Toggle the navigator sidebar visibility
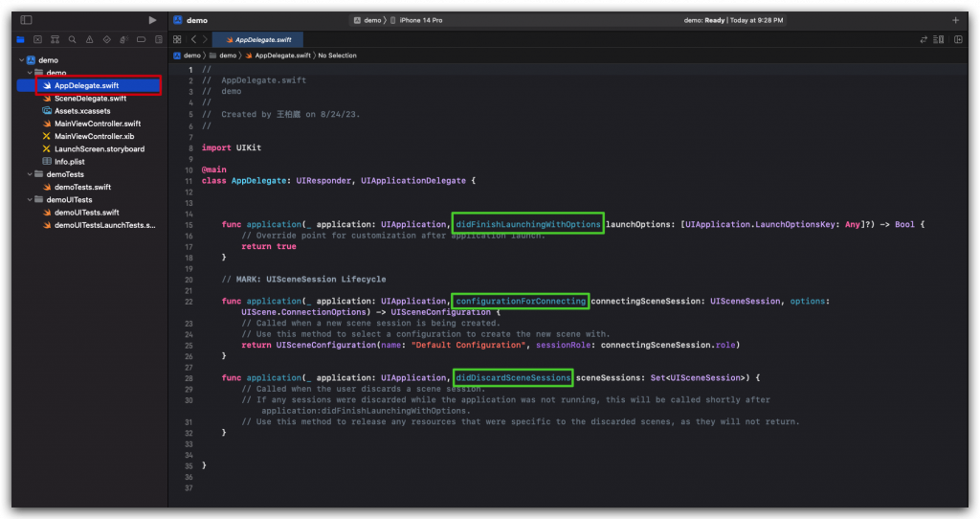This screenshot has width=980, height=519. (x=26, y=20)
